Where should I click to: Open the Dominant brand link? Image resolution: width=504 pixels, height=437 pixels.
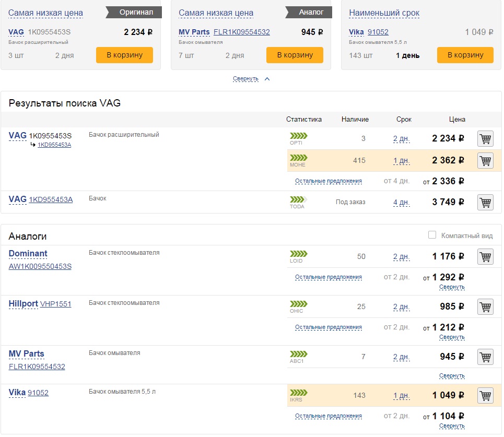(28, 254)
